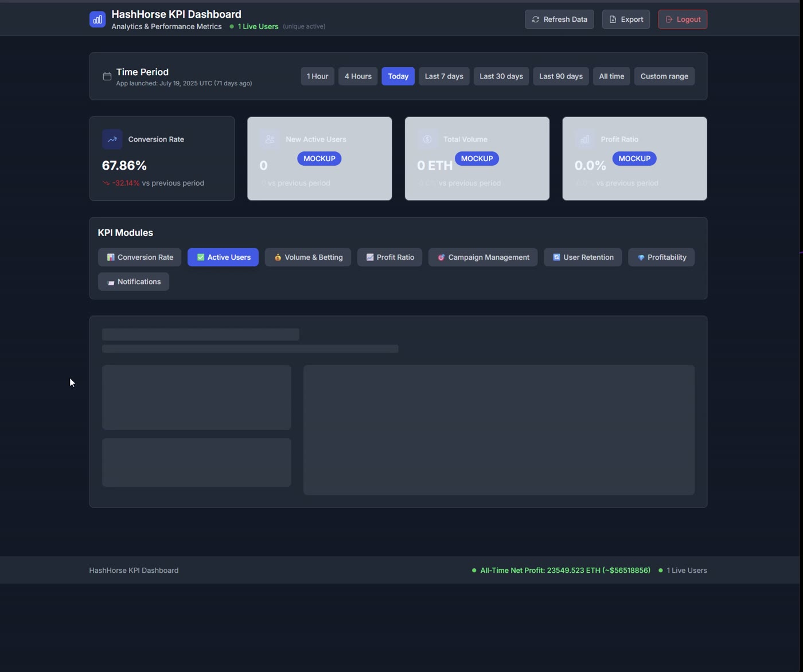Click the MOCKUP badge on Total Volume

(477, 159)
